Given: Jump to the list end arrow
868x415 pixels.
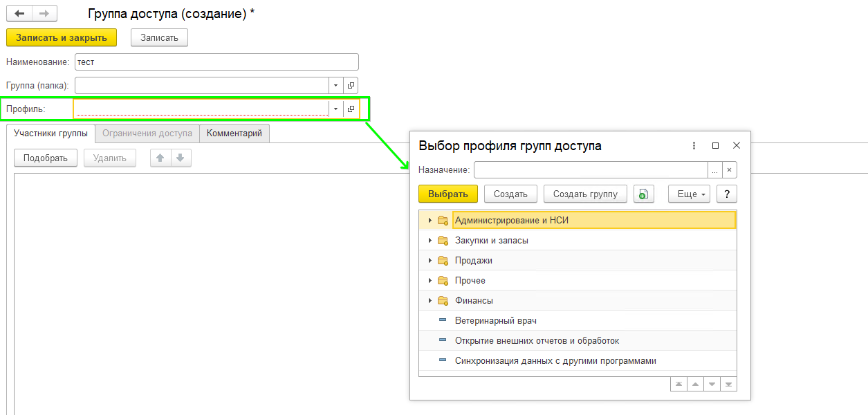Looking at the screenshot, I should pos(728,384).
